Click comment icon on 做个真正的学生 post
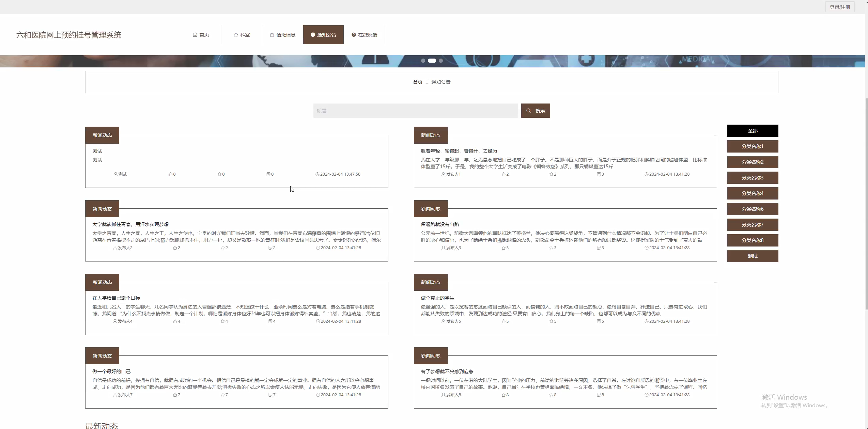This screenshot has width=868, height=429. (599, 321)
